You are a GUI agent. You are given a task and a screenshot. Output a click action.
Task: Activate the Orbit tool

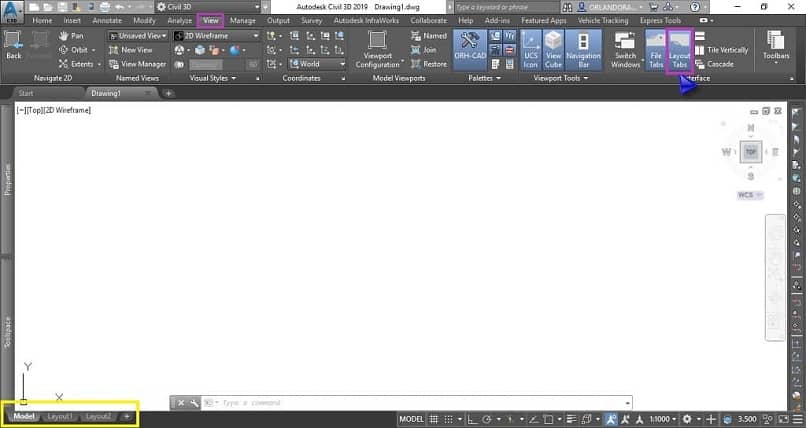[75, 50]
